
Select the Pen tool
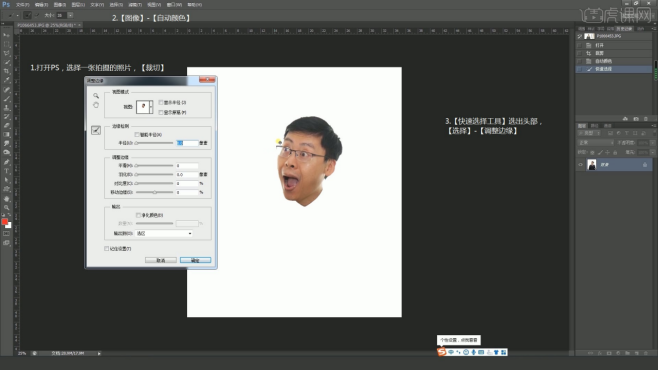6,162
